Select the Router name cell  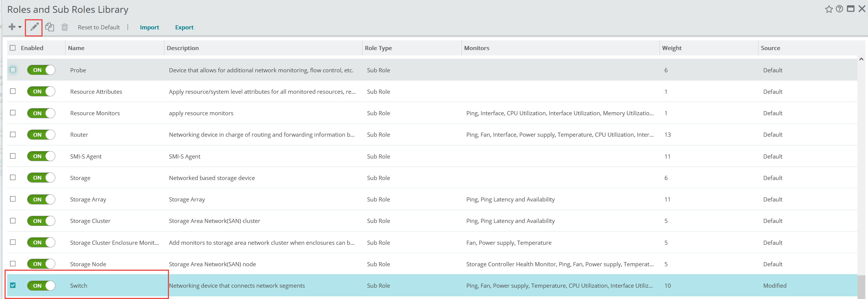(x=79, y=134)
